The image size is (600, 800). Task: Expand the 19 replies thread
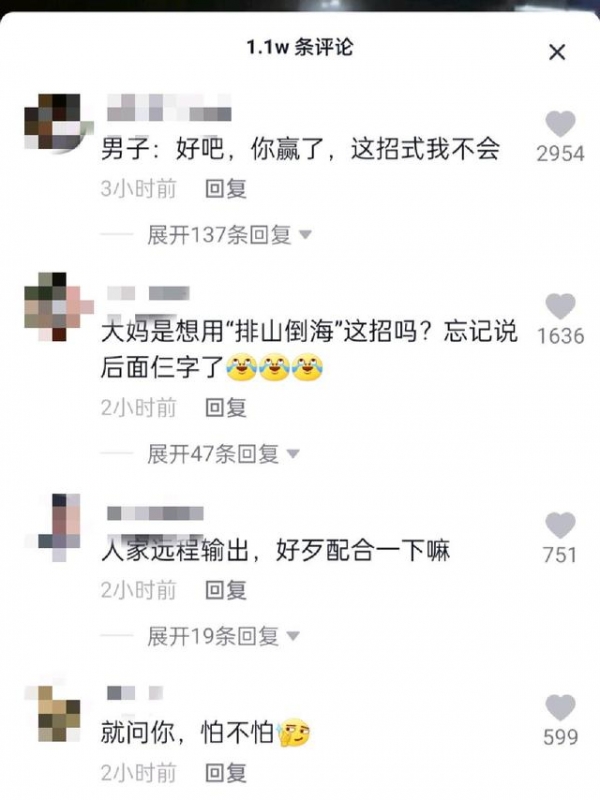coord(223,636)
